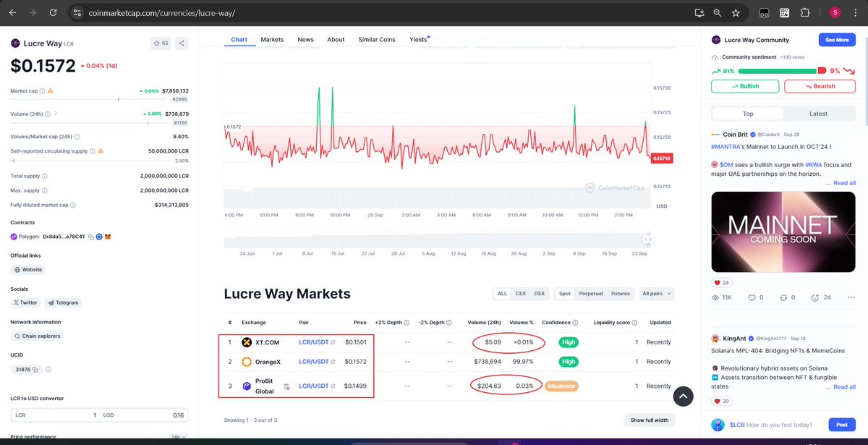Image resolution: width=868 pixels, height=445 pixels.
Task: Click the install app icon in address bar
Action: (x=699, y=13)
